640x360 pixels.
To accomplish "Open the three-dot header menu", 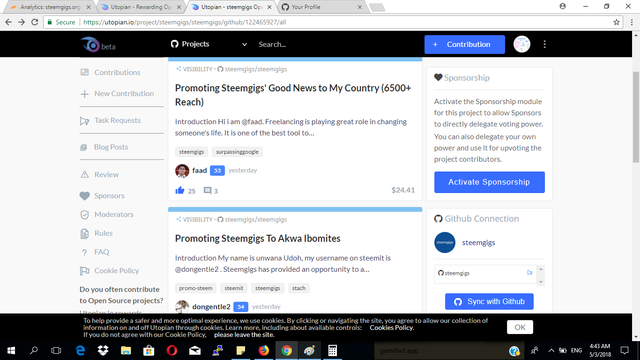I will pos(544,44).
